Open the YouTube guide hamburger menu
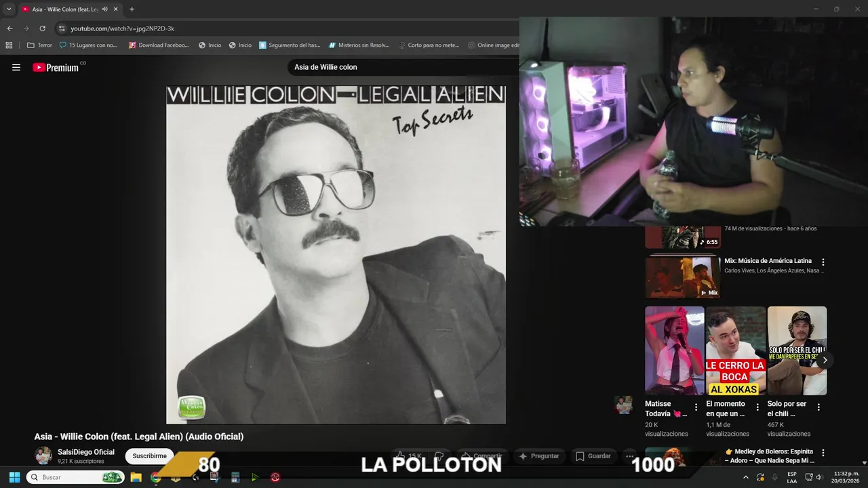Viewport: 868px width, 488px height. pyautogui.click(x=16, y=67)
